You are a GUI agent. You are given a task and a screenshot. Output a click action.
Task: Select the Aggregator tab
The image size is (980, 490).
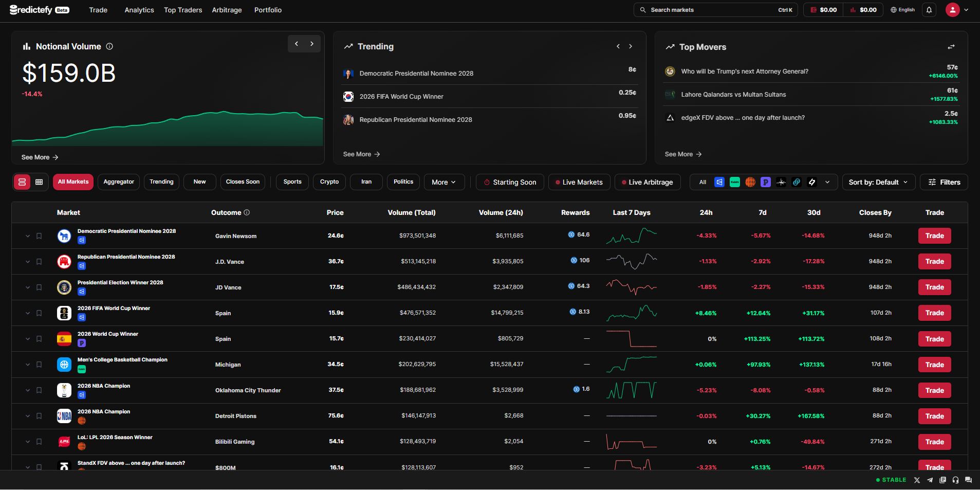coord(119,182)
